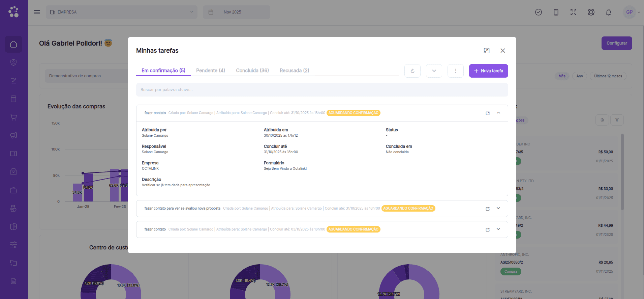Expand the Minhas tarefas dialog to full view

coord(487,51)
